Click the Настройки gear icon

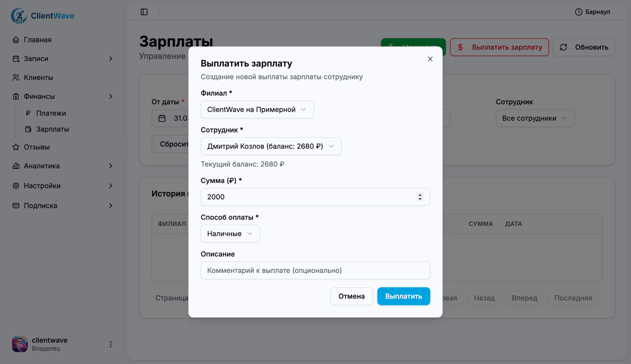click(x=16, y=185)
